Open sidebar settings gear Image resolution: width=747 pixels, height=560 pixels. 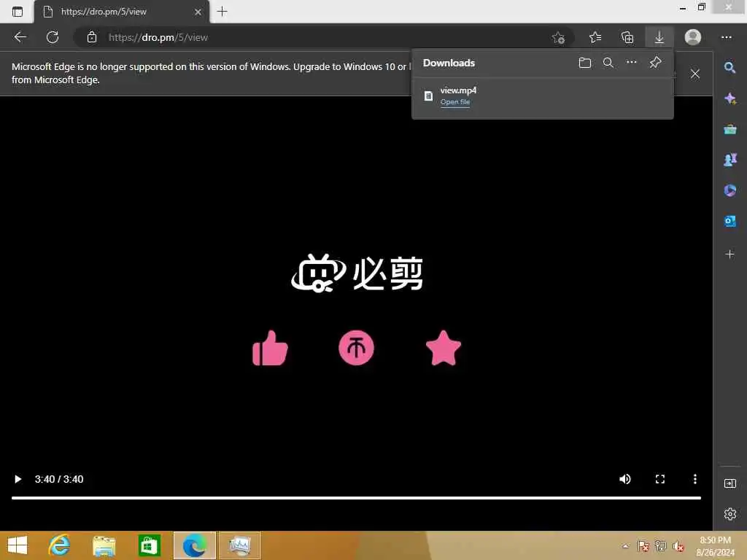click(x=729, y=514)
